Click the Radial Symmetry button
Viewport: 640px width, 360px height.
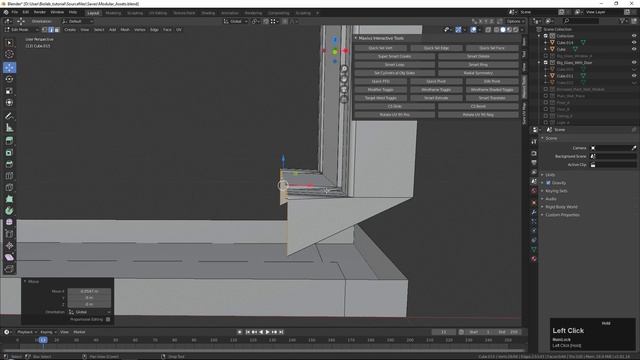478,73
